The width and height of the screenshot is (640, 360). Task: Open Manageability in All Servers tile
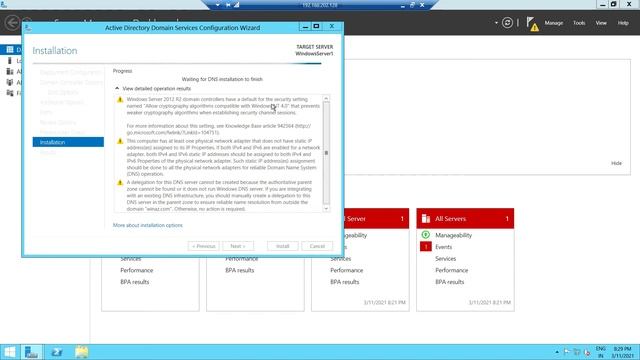[x=453, y=236]
